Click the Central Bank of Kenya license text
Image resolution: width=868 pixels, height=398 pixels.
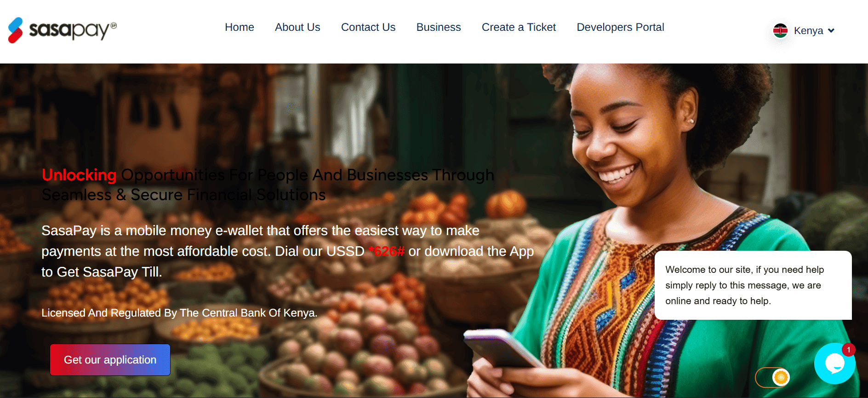tap(179, 313)
